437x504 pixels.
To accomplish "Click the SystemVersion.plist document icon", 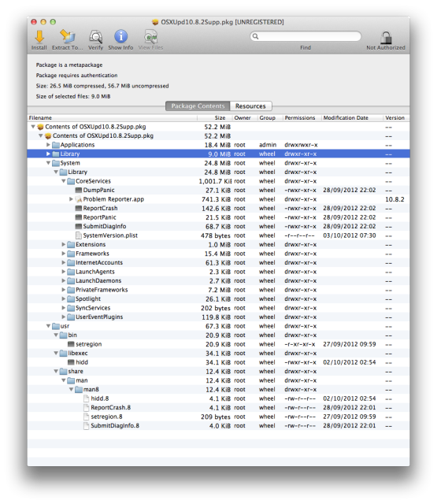I will [79, 235].
